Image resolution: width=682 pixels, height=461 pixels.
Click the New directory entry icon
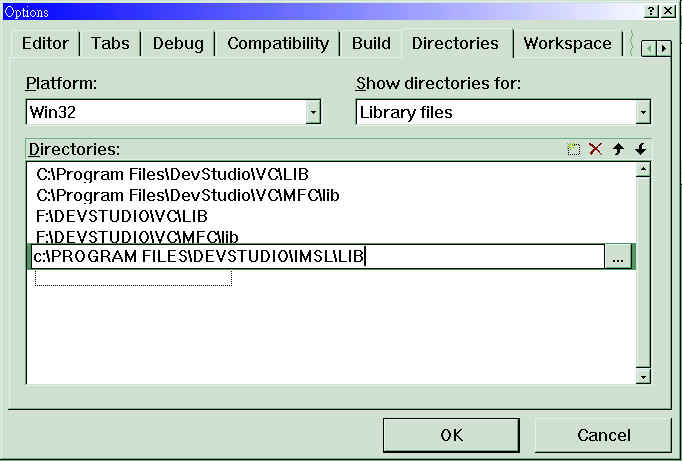pyautogui.click(x=573, y=149)
